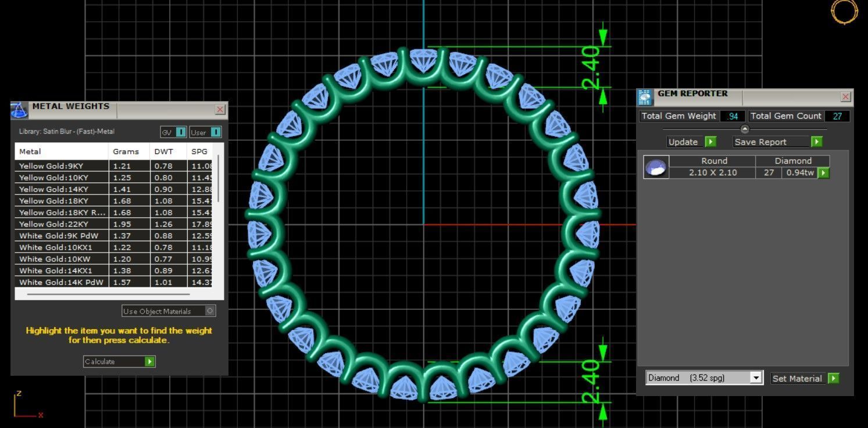Click the SPG column header
868x428 pixels.
[199, 152]
